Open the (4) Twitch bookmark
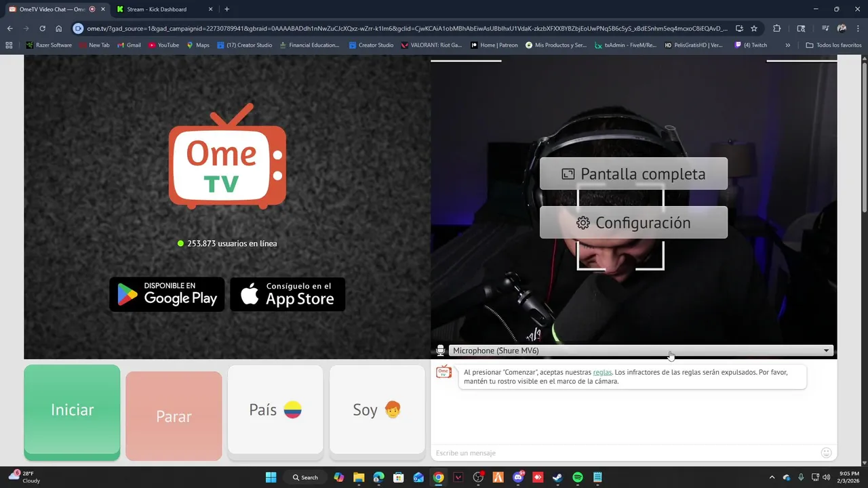This screenshot has height=488, width=868. 751,45
